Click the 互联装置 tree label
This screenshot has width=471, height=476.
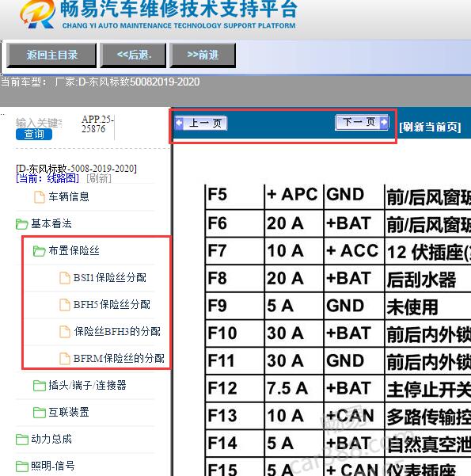pos(69,413)
